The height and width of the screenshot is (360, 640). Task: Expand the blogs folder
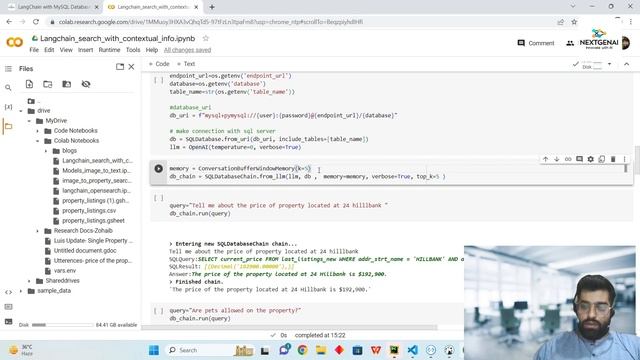pos(46,151)
